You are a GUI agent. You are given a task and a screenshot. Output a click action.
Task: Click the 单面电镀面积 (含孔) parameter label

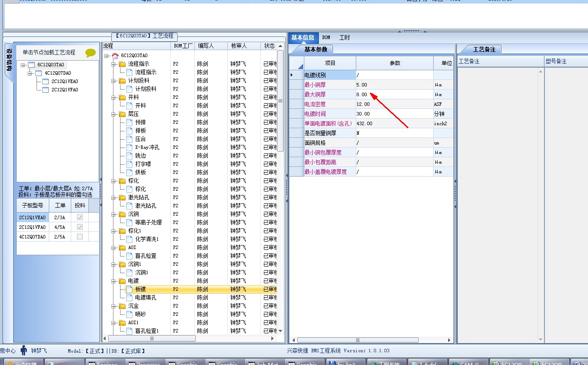click(329, 123)
